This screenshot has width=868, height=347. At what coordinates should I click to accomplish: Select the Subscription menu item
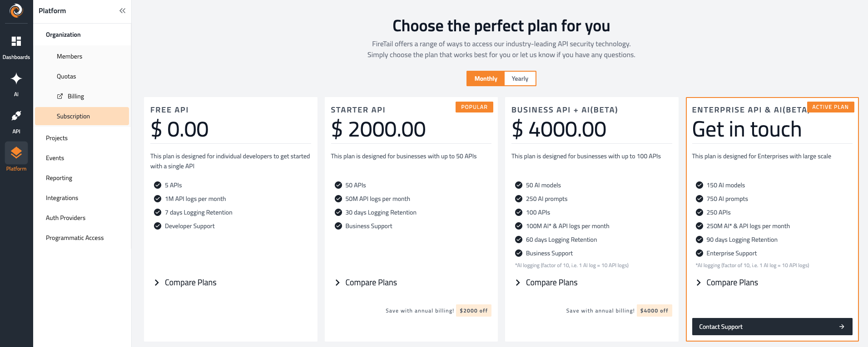click(x=73, y=116)
